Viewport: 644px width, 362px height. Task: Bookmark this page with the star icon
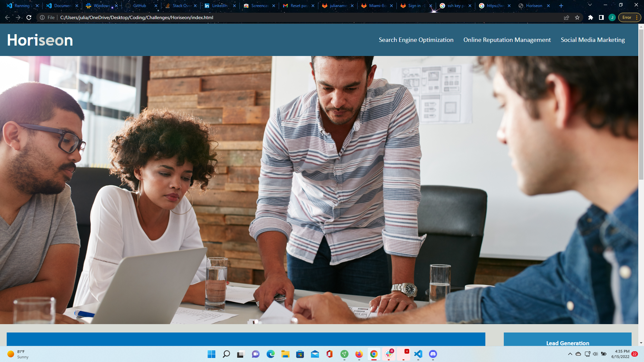(x=577, y=17)
